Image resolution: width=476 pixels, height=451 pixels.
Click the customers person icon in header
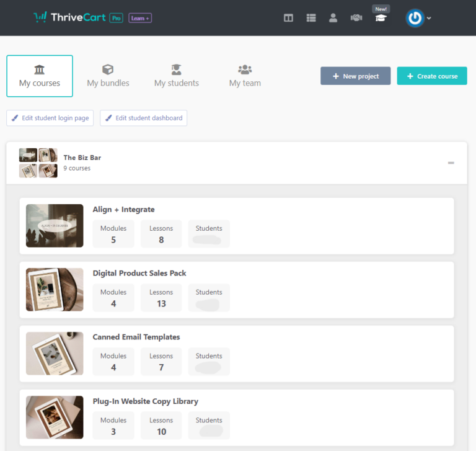(333, 18)
